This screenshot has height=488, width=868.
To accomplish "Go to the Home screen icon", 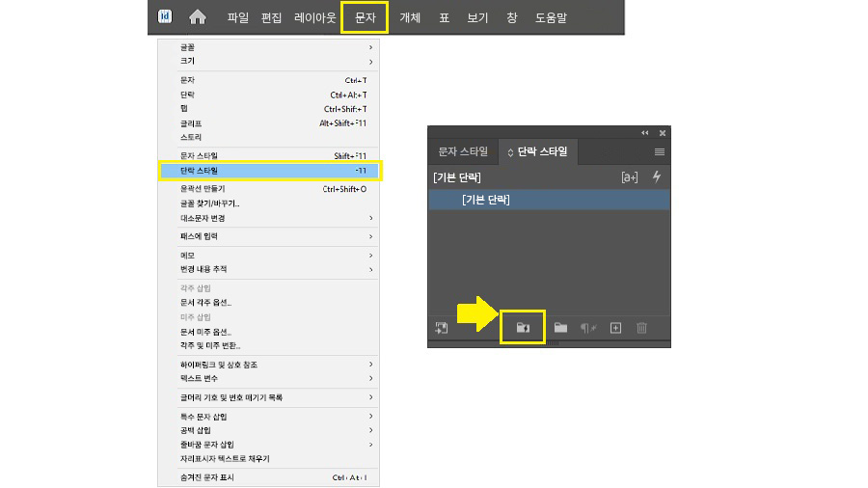I will pos(197,17).
